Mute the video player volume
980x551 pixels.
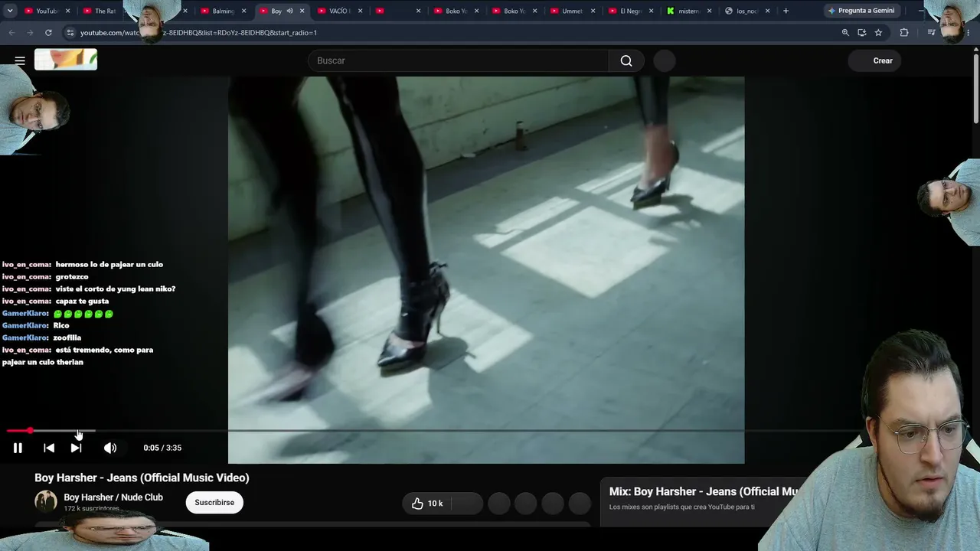pos(110,448)
